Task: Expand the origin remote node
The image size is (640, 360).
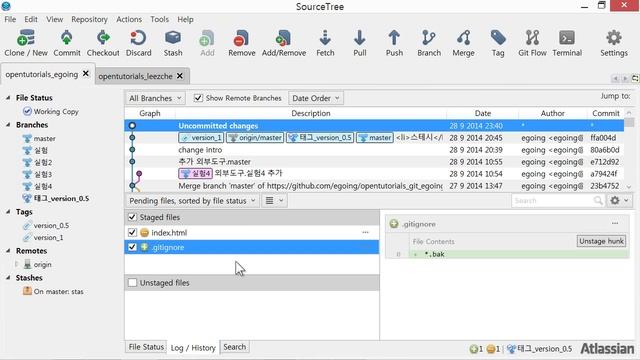Action: pyautogui.click(x=17, y=264)
